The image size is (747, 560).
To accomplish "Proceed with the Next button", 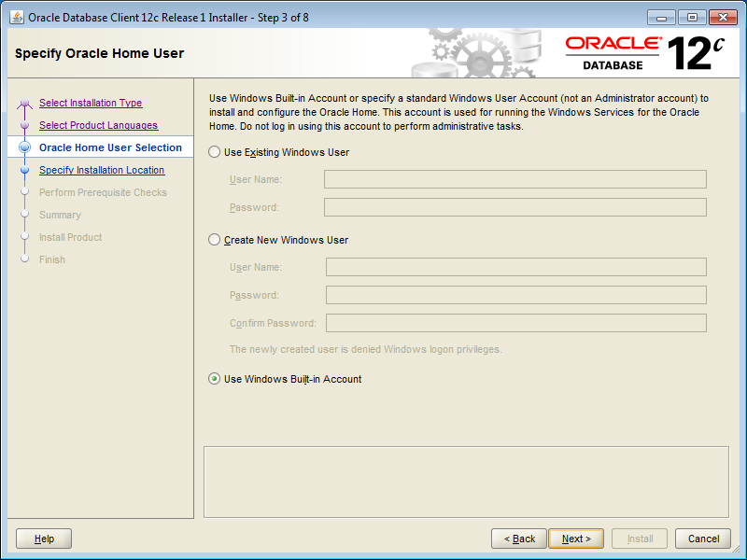I will coord(576,539).
